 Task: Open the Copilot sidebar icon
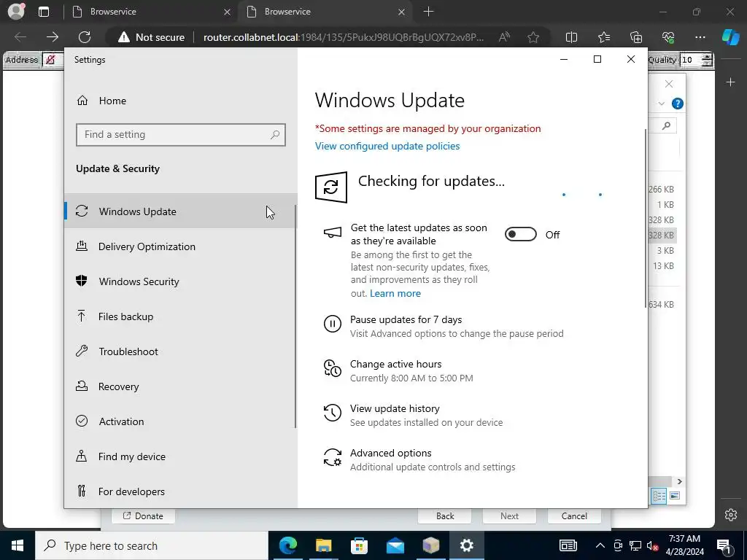[730, 37]
